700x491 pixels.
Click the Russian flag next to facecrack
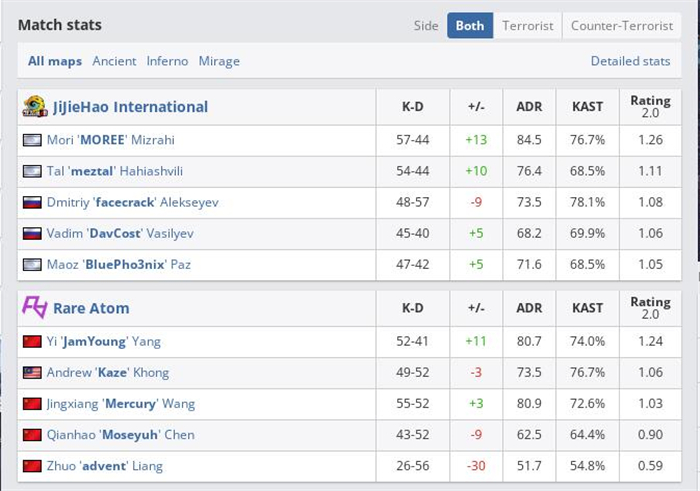click(x=32, y=203)
